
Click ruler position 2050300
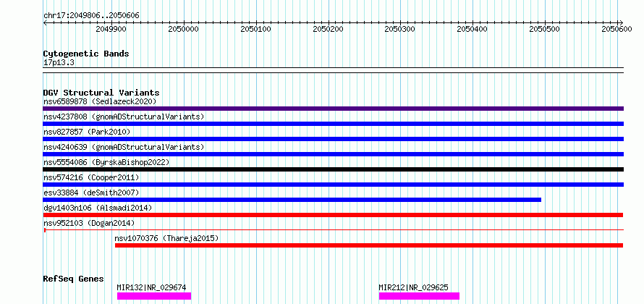coord(400,29)
